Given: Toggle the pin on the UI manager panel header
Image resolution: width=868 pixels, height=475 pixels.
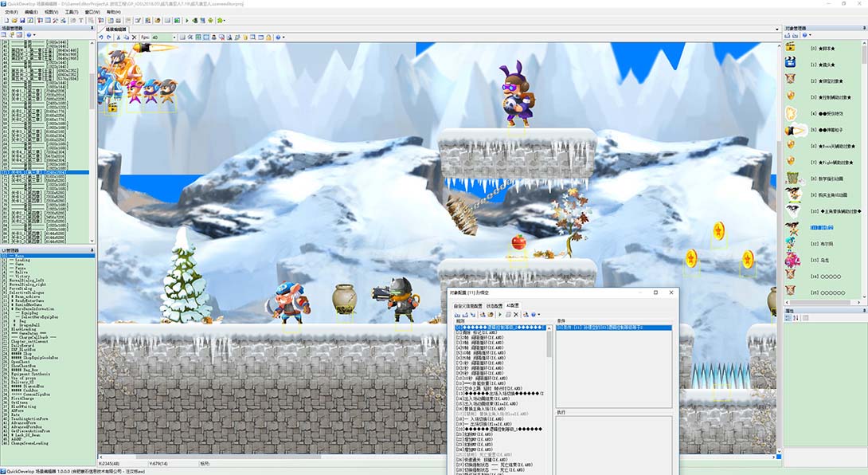Looking at the screenshot, I should [92, 250].
